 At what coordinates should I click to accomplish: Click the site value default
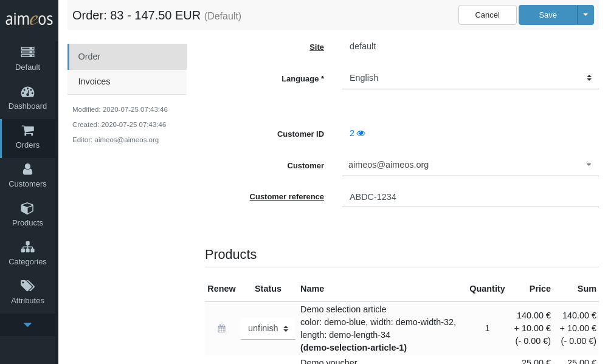pos(362,47)
